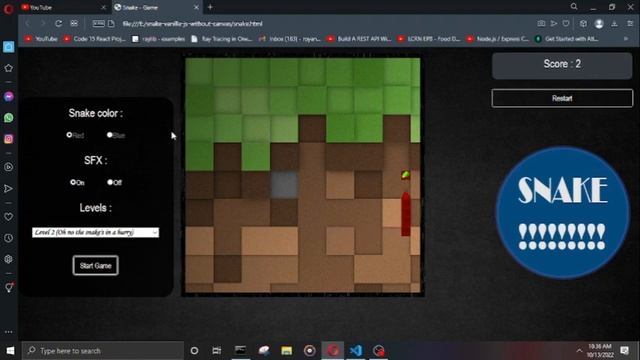
Task: Open the Get Started with Atl bookmark
Action: coord(567,39)
